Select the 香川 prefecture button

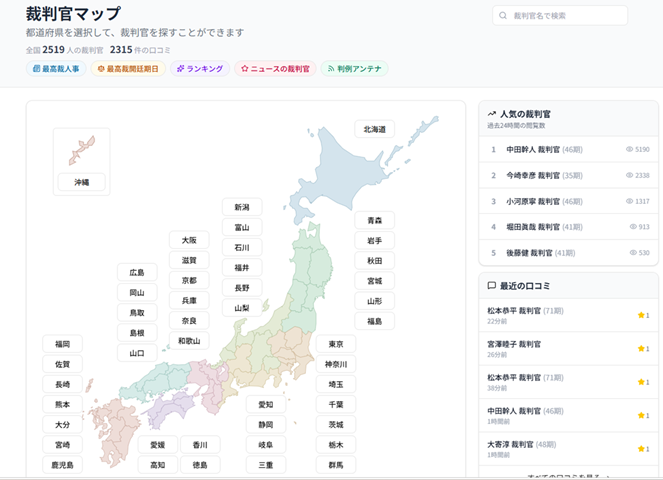click(x=200, y=444)
